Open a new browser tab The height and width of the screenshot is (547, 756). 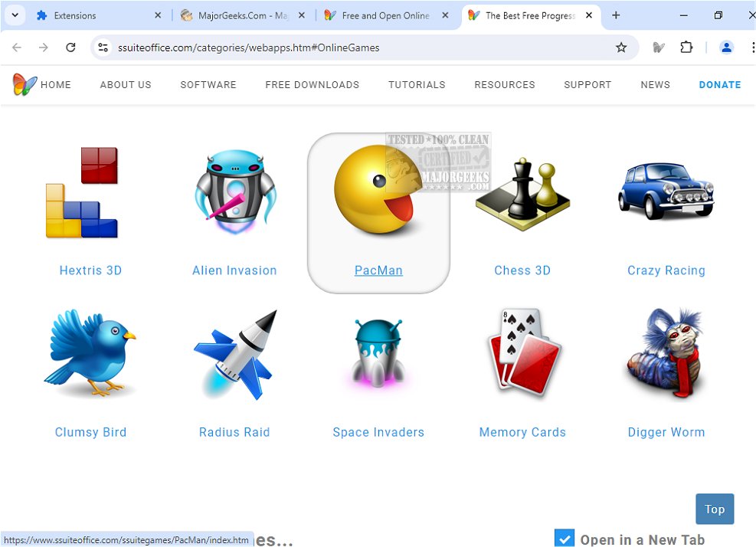click(616, 15)
